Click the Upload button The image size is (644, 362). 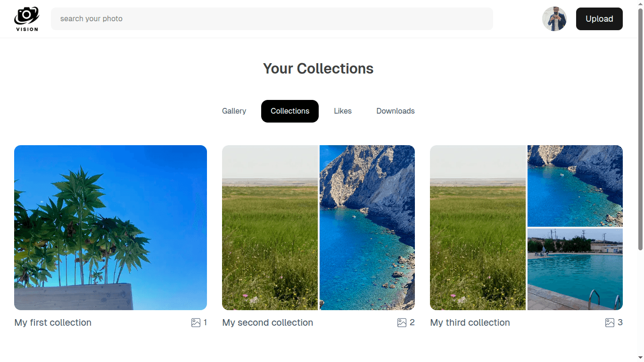pyautogui.click(x=599, y=19)
